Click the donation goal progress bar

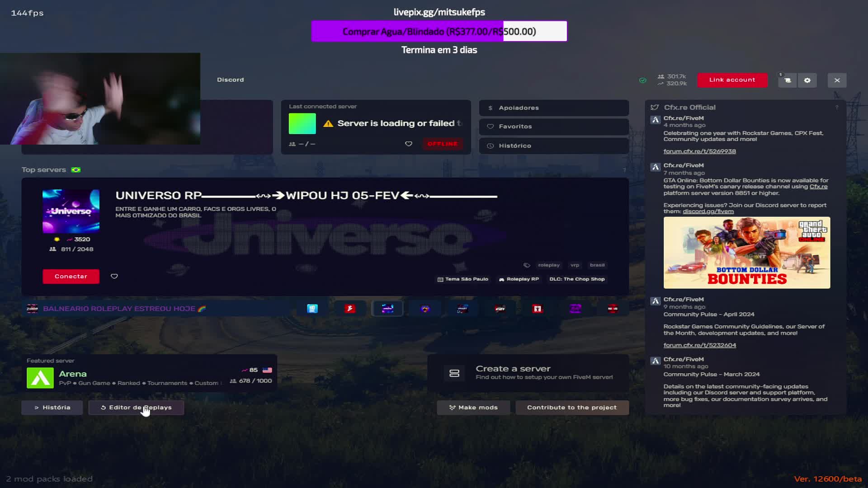point(439,32)
